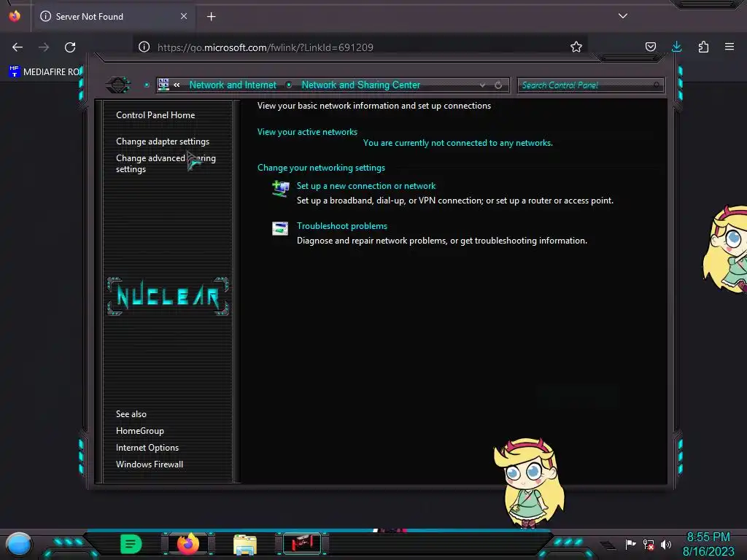Click the volume speaker tray icon
Screen dimensions: 747x560
pyautogui.click(x=665, y=544)
